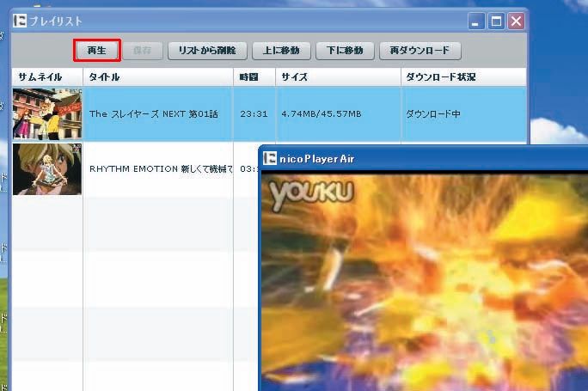588x391 pixels.
Task: Select the title The スレイヤーズ NEXT 第01話
Action: point(153,114)
